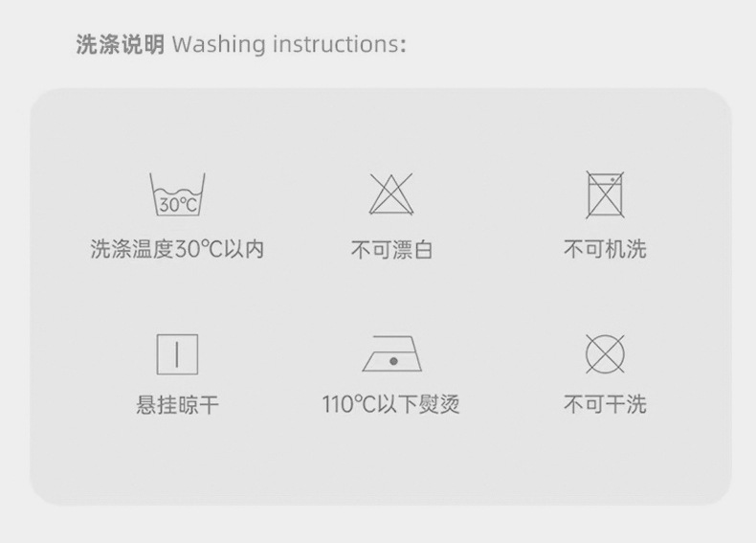Image resolution: width=756 pixels, height=543 pixels.
Task: Click the 不可机洗 caption
Action: (x=605, y=250)
